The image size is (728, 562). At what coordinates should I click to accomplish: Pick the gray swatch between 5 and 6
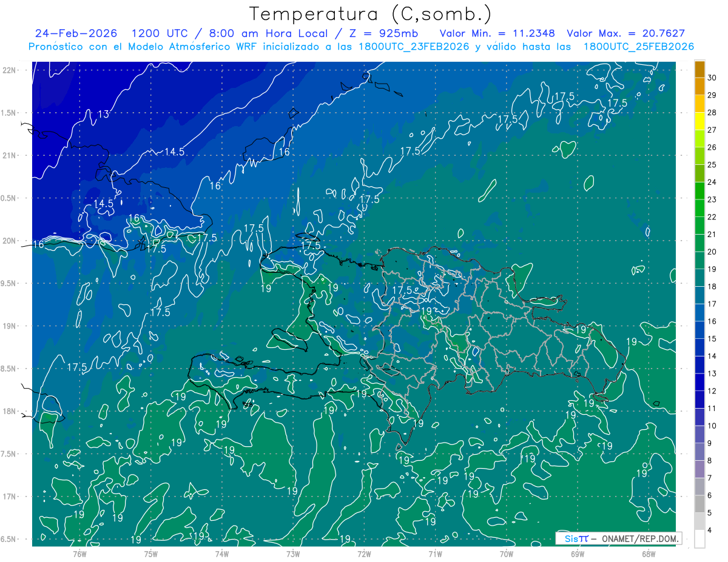699,504
